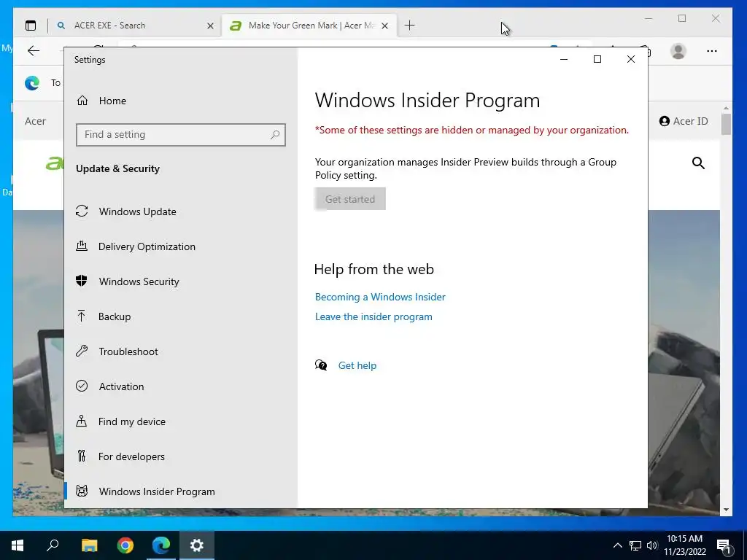Click the Edge page vertical scrollbar thumb

726,124
